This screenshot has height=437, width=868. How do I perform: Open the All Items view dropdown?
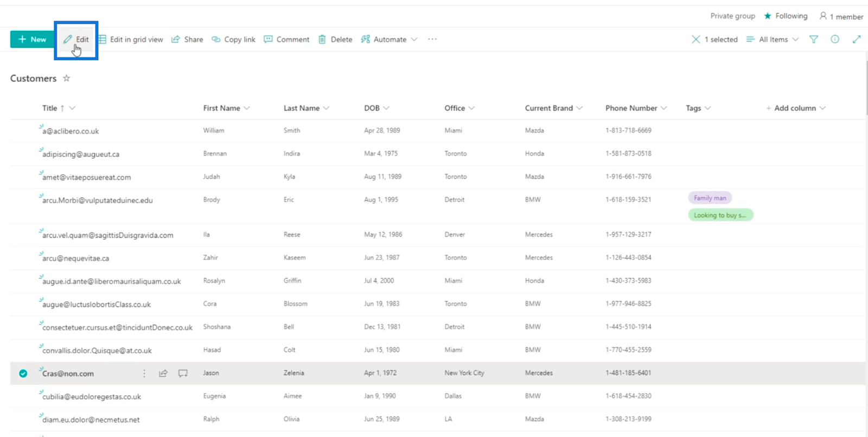[773, 39]
